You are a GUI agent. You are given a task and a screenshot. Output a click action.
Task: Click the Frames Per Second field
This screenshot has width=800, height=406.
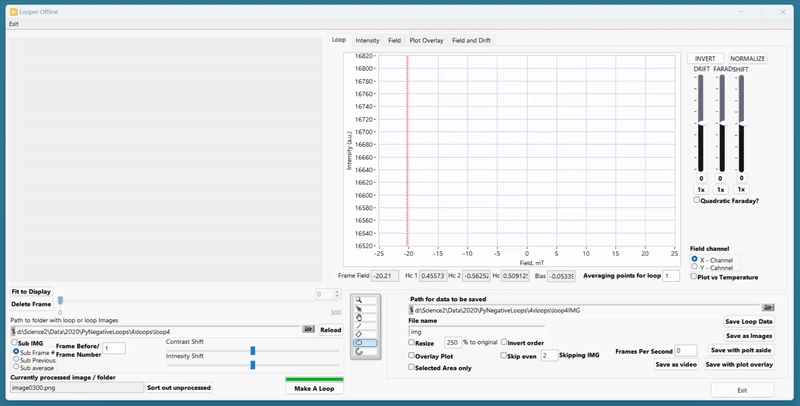pyautogui.click(x=686, y=350)
